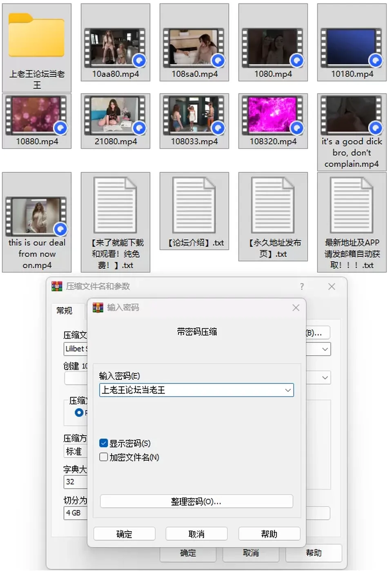Image resolution: width=392 pixels, height=571 pixels.
Task: Switch to the 常规 tab
Action: coord(65,311)
